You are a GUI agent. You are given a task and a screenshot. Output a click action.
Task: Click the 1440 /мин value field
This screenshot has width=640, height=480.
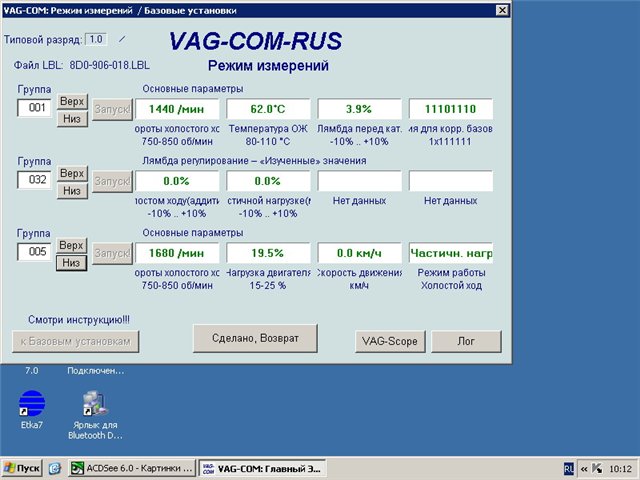pos(177,109)
